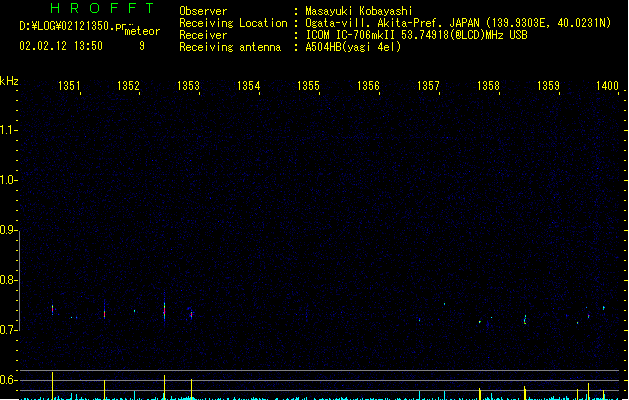Click the meteor count value 9
The width and height of the screenshot is (629, 400).
point(142,46)
